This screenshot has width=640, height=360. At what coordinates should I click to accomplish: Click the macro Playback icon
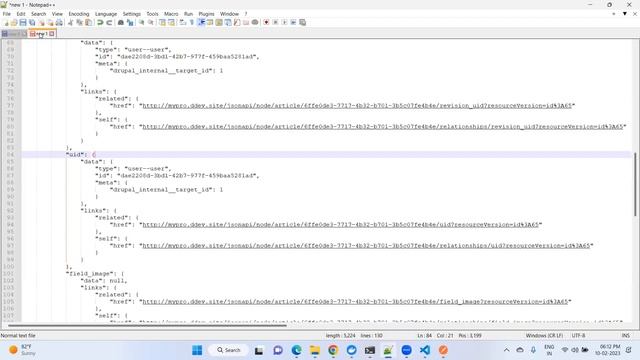click(284, 22)
